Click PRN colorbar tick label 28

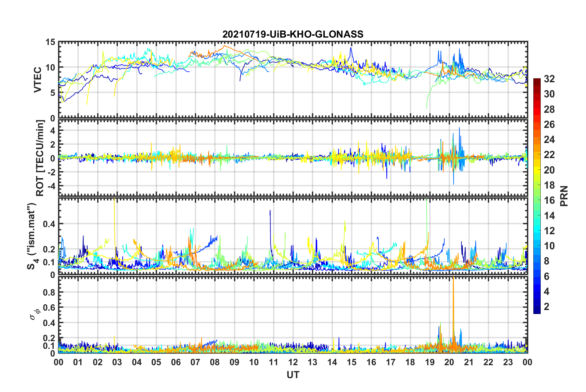pos(549,109)
